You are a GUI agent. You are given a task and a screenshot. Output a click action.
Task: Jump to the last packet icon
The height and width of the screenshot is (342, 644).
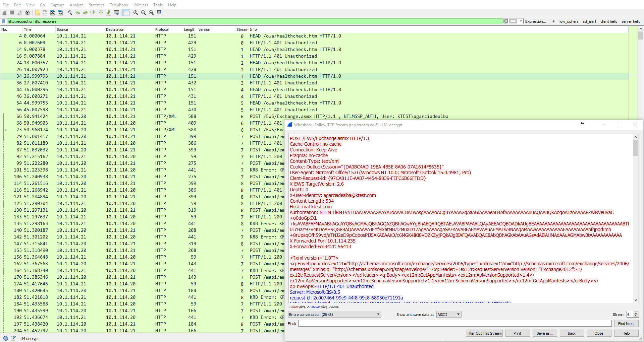click(109, 13)
